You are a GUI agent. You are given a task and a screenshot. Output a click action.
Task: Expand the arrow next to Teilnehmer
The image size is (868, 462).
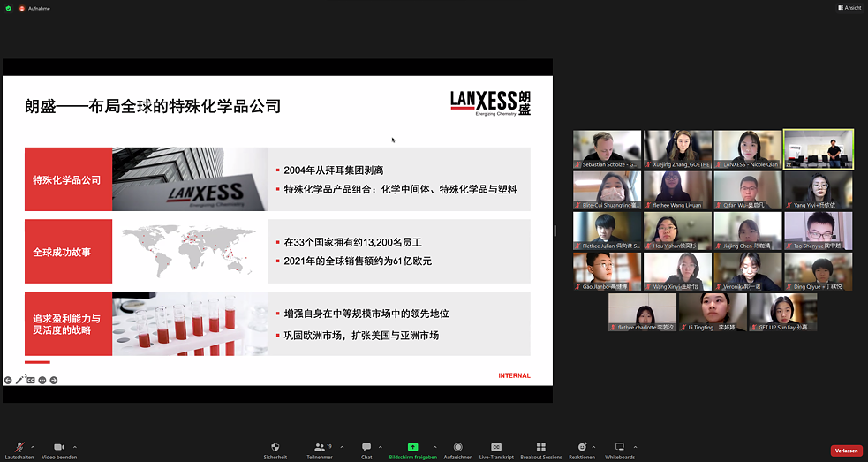coord(342,447)
